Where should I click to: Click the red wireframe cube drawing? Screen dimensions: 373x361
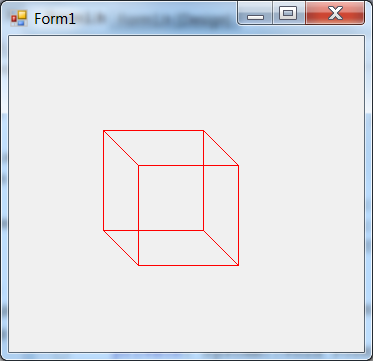pyautogui.click(x=171, y=198)
